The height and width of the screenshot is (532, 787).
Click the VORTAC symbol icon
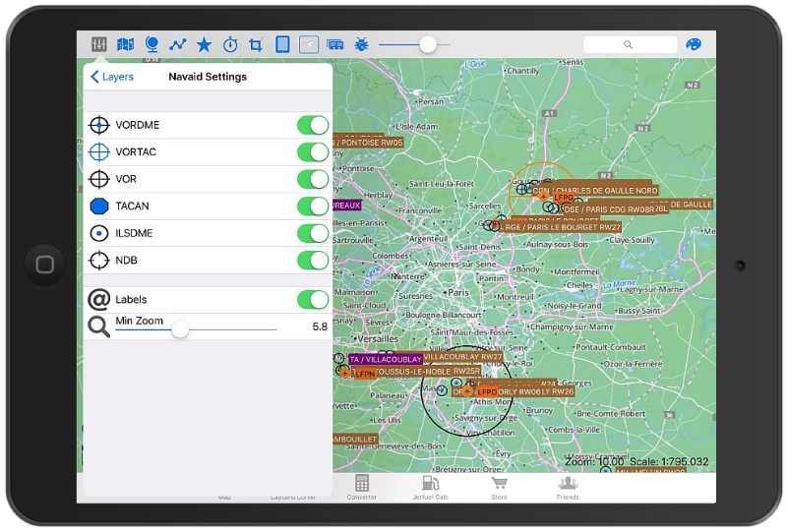point(99,152)
